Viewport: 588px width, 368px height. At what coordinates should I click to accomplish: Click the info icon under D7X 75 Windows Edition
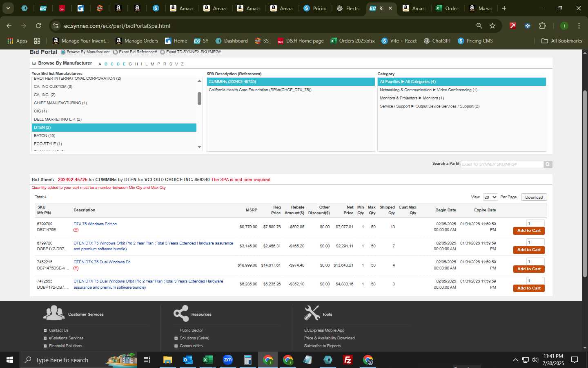[x=76, y=230]
